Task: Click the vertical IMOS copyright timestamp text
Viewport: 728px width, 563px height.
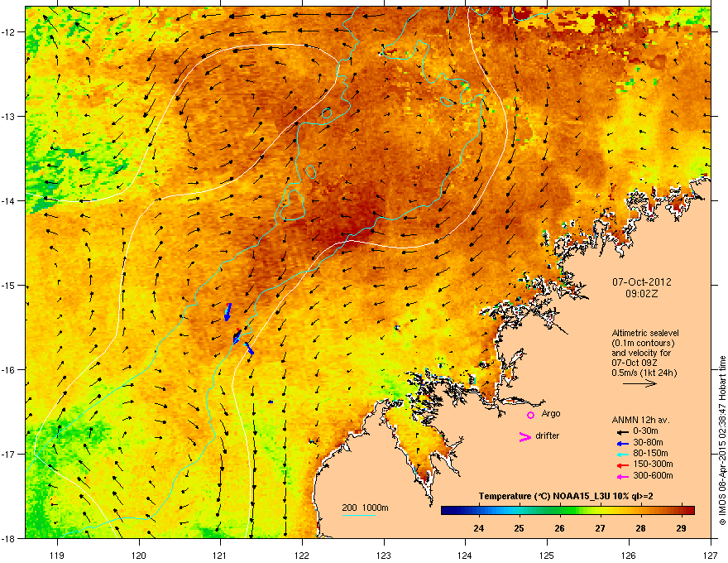Action: [722, 440]
